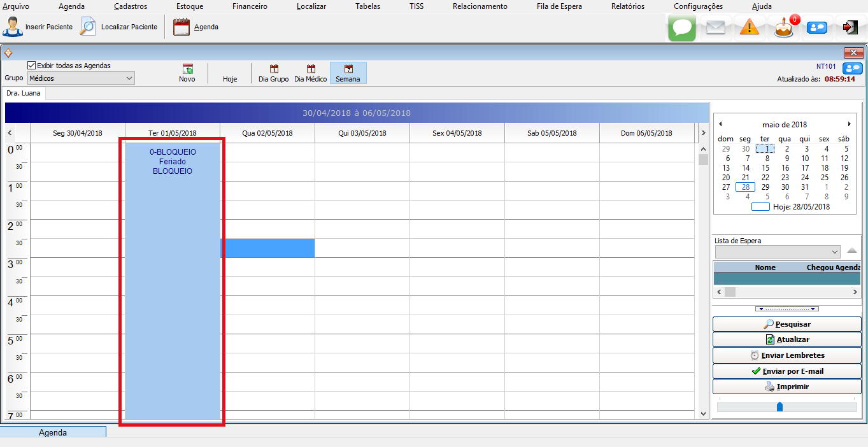Go to next month in calendar
Viewport: 868px width, 447px height.
click(x=849, y=124)
